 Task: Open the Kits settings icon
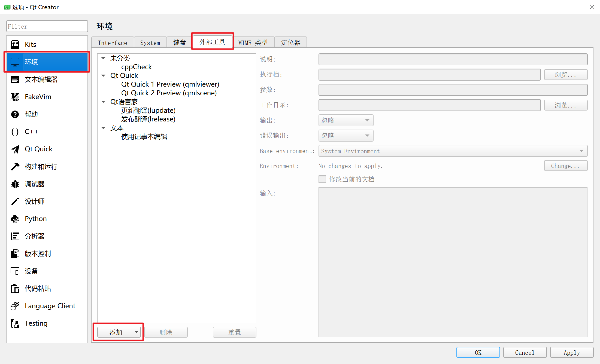point(15,44)
